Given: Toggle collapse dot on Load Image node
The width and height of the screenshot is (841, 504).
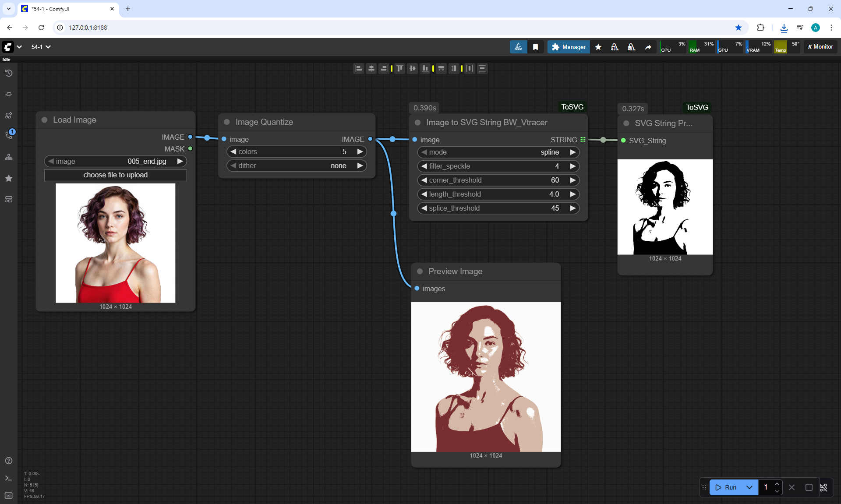Looking at the screenshot, I should point(44,120).
